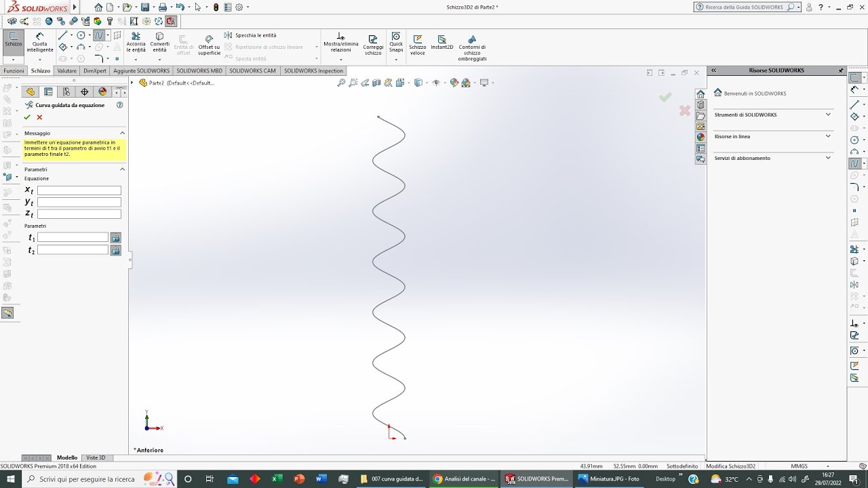Screen dimensions: 868x488
Task: Click the Save floppy disk icon
Action: pyautogui.click(x=144, y=7)
